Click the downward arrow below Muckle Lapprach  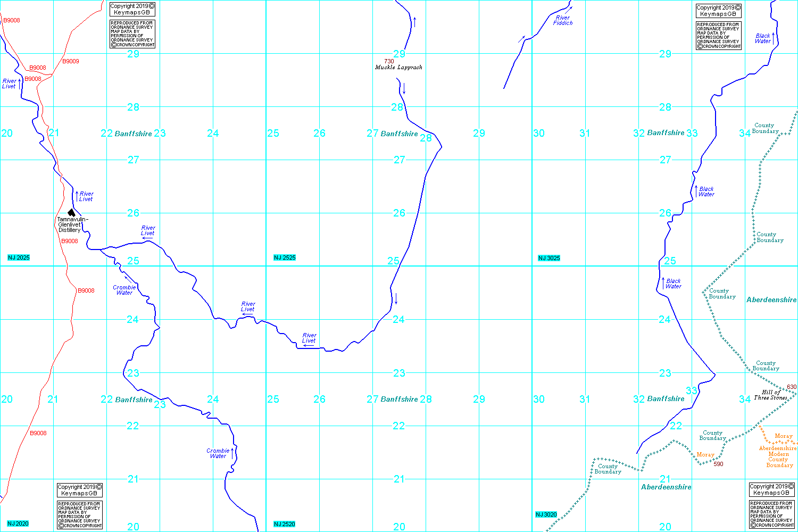coord(404,88)
